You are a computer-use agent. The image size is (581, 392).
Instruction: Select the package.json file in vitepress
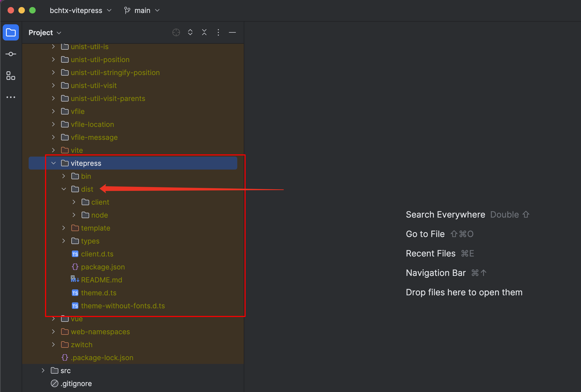103,267
